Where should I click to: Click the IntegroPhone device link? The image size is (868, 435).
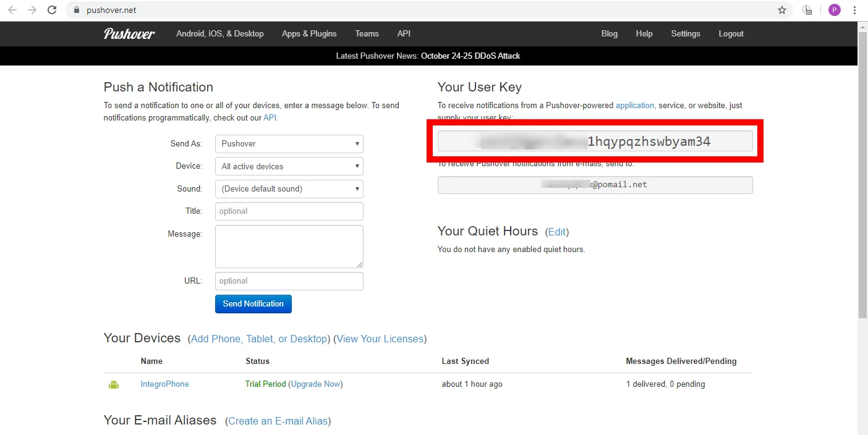point(164,384)
